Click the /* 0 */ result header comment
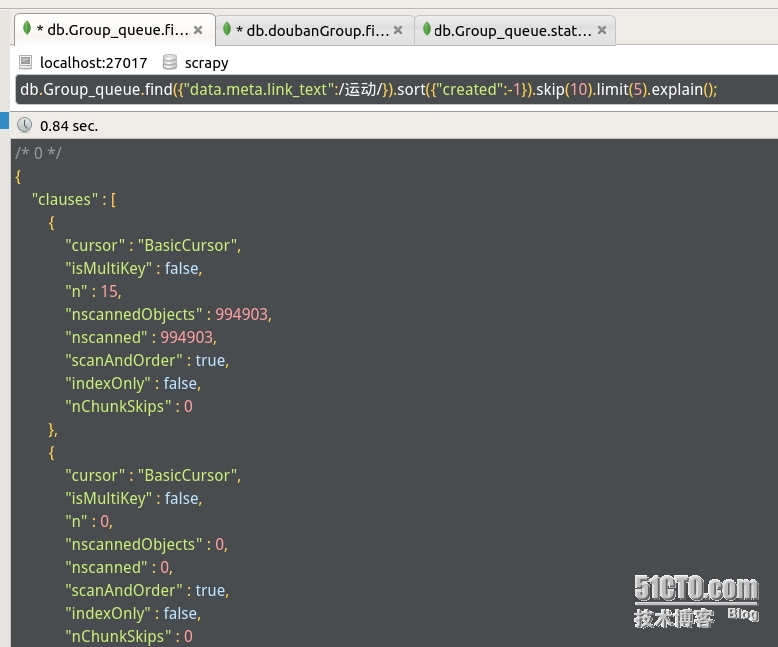778x647 pixels. (38, 153)
